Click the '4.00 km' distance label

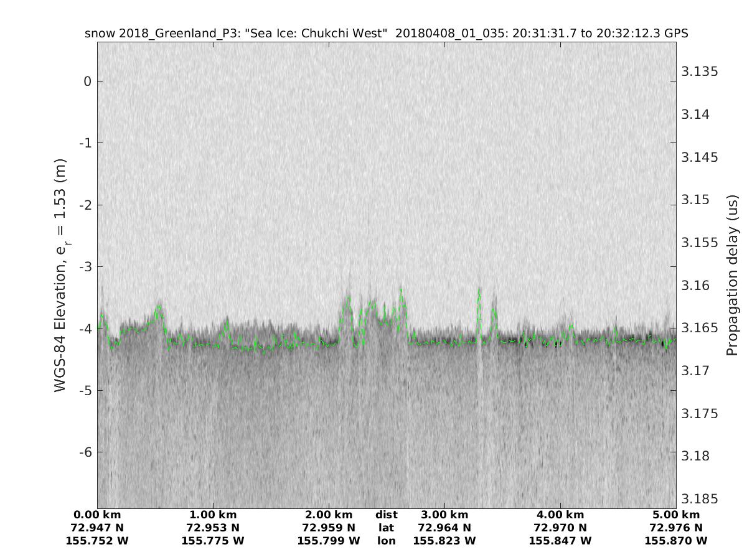click(560, 515)
